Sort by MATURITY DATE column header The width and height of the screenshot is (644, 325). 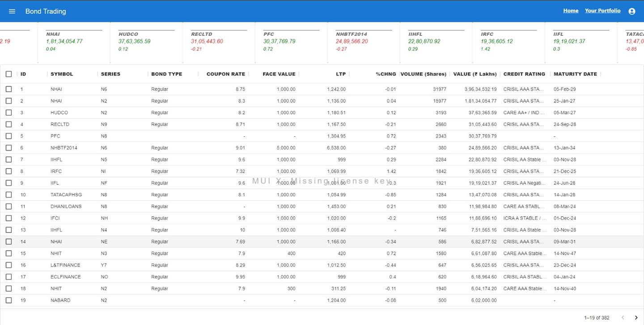click(x=575, y=74)
